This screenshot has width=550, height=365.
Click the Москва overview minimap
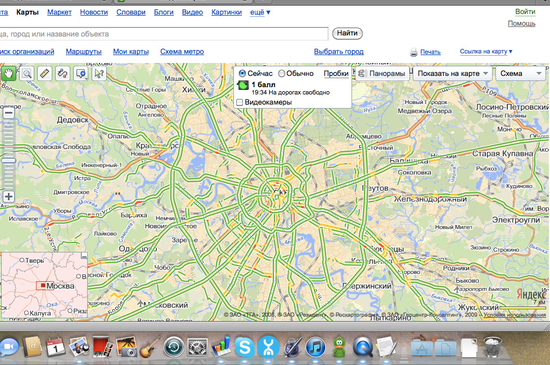click(44, 285)
